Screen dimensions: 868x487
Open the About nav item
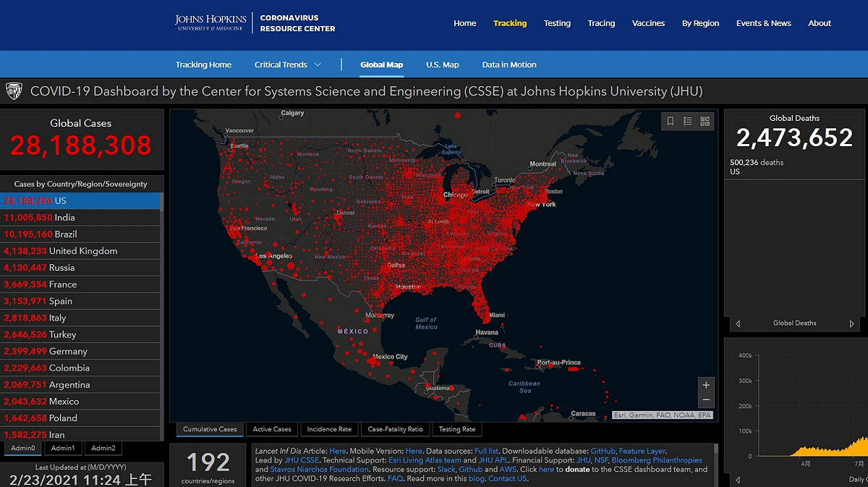click(x=820, y=23)
